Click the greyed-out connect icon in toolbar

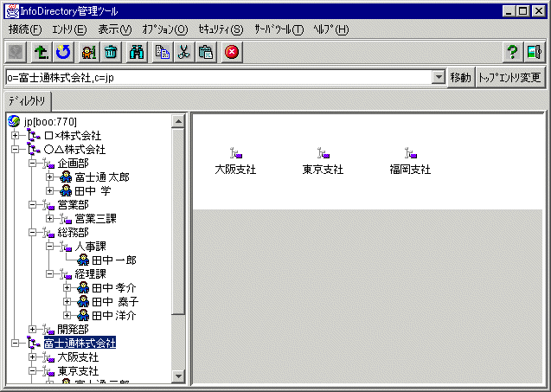click(16, 53)
